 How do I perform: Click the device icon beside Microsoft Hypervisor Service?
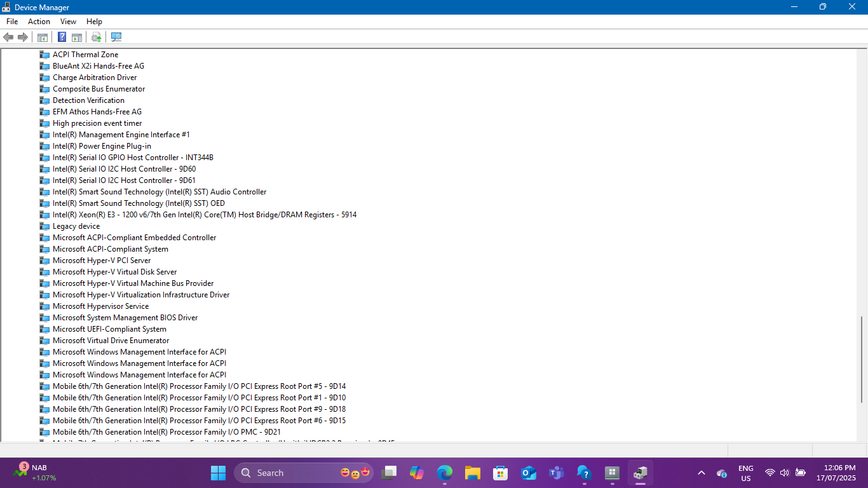(44, 306)
